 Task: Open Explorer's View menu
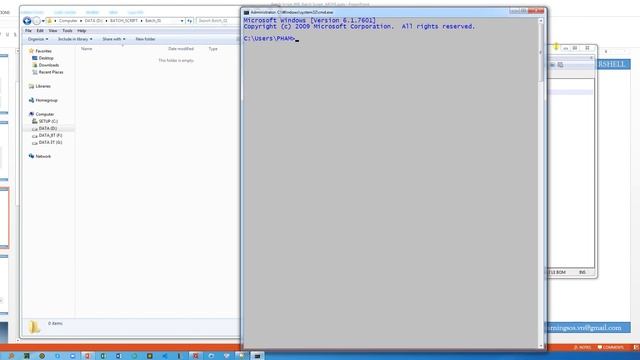coord(53,31)
